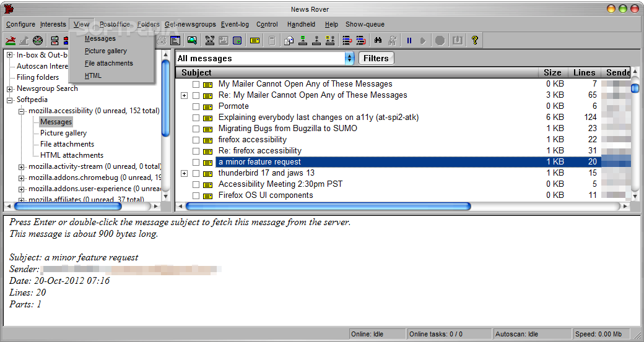Click the gray octagon stop toolbar button
The width and height of the screenshot is (644, 342).
[x=440, y=40]
